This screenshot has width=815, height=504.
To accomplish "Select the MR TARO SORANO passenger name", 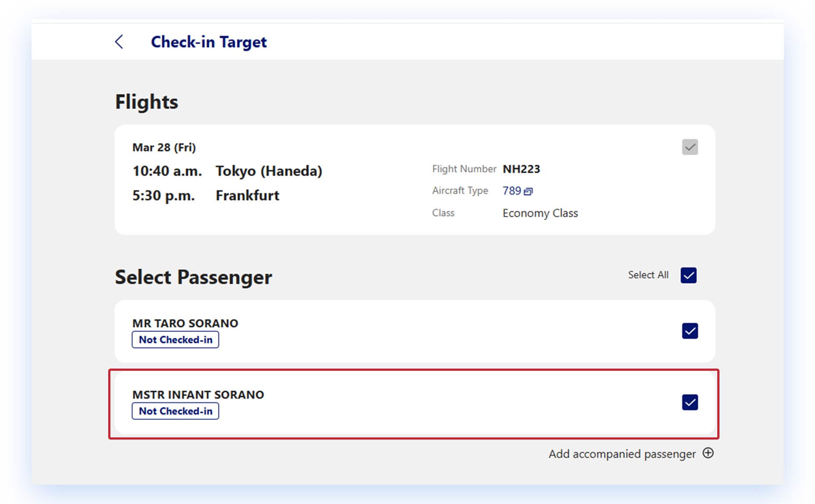I will coord(185,323).
